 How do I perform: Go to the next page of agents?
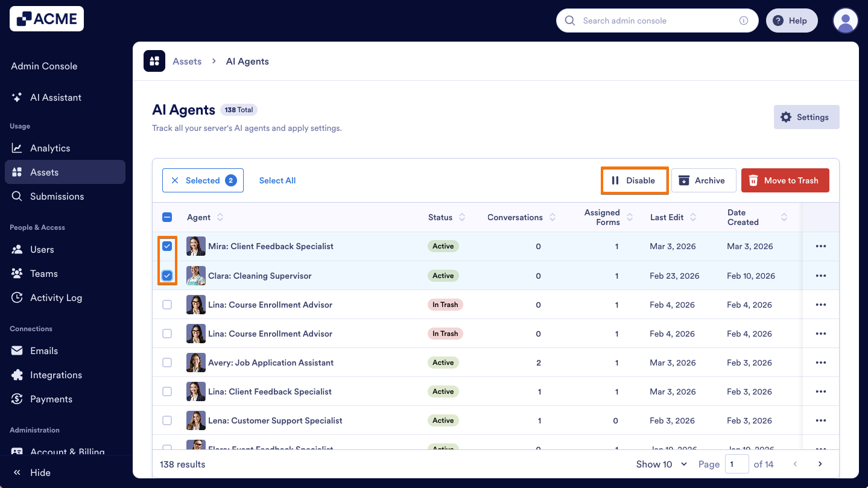tap(820, 464)
